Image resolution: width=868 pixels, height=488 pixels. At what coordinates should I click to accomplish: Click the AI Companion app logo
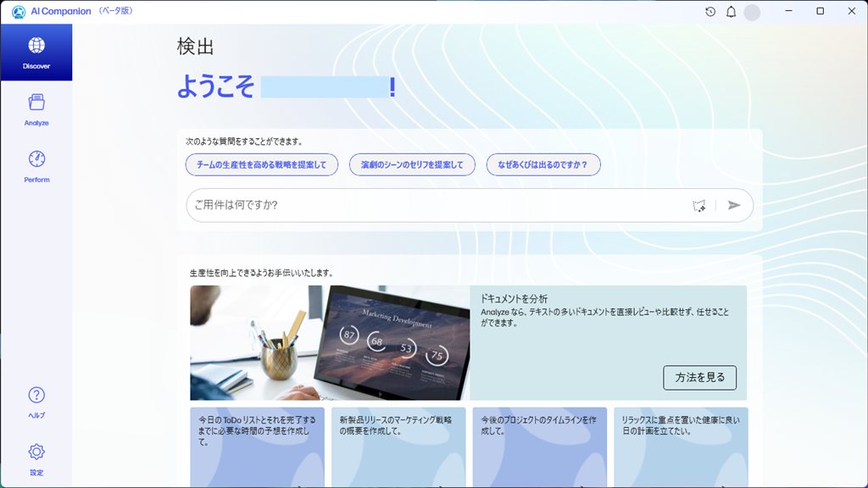(19, 12)
